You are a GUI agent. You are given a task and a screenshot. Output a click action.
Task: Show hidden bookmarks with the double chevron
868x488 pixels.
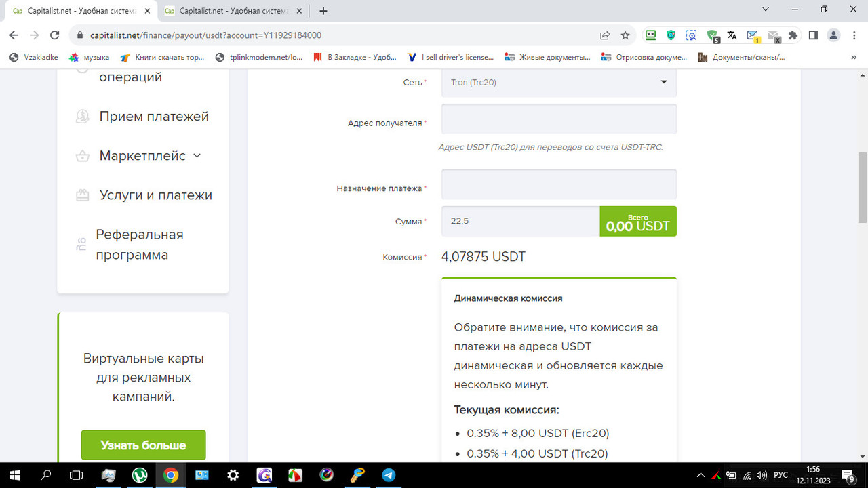(x=854, y=58)
